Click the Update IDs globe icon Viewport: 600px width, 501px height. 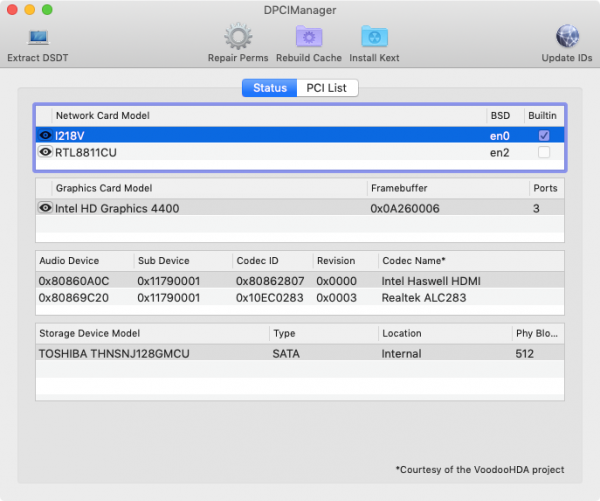[568, 38]
